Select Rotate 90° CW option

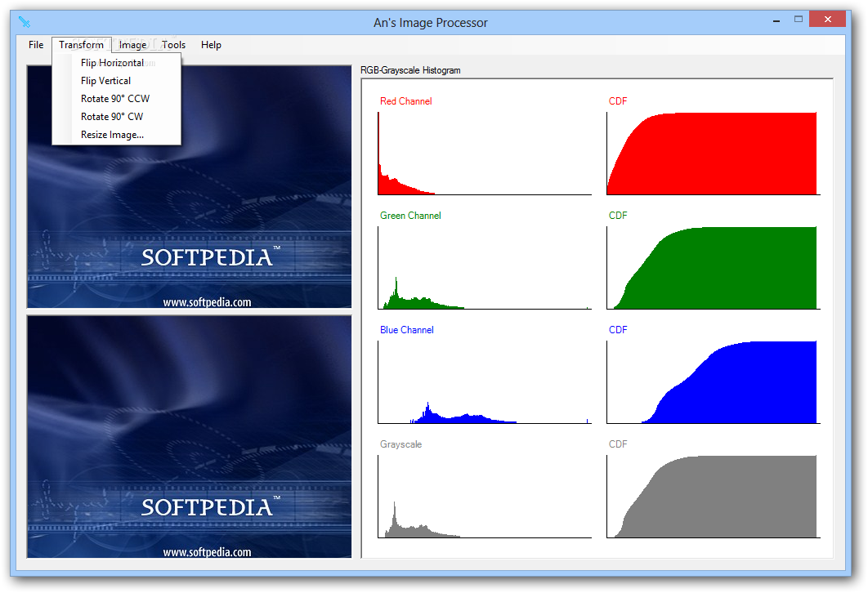(x=117, y=117)
